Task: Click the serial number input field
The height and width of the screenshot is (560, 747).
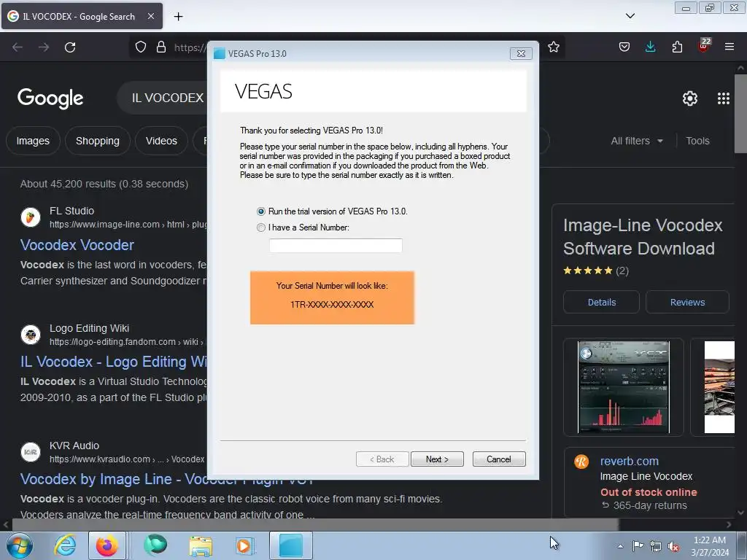Action: [x=336, y=246]
